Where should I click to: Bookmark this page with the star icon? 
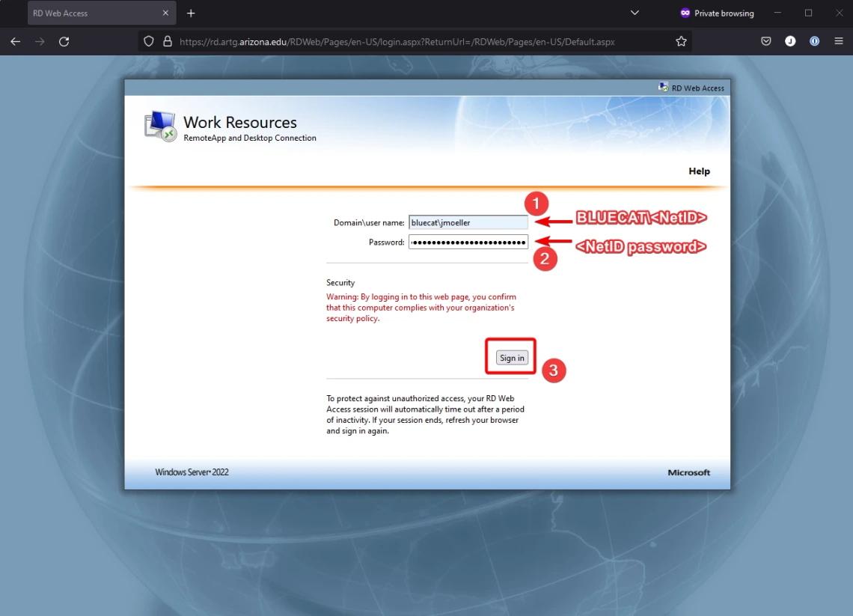coord(681,41)
